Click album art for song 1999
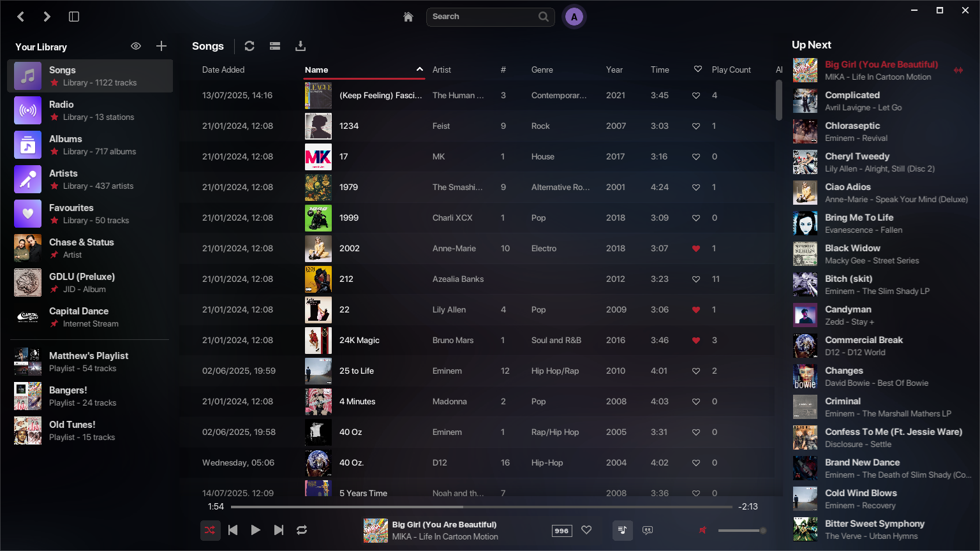 point(318,217)
